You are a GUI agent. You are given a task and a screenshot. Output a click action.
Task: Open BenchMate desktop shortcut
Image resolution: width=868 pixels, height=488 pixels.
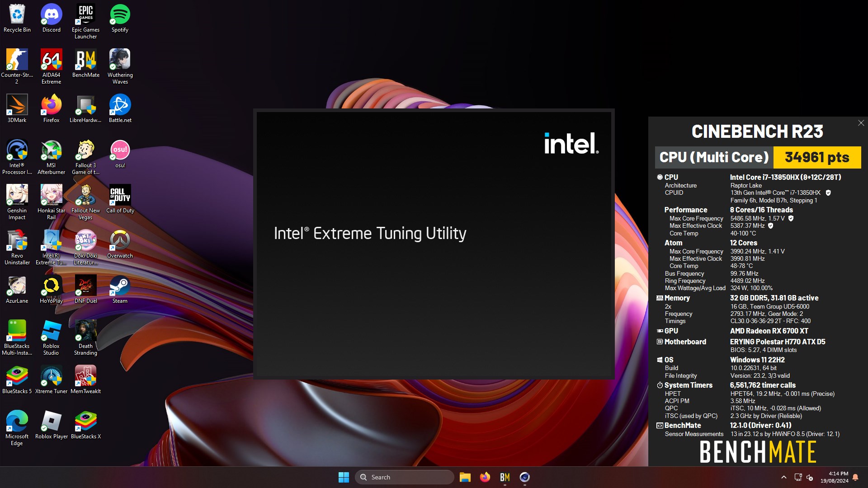(x=86, y=64)
